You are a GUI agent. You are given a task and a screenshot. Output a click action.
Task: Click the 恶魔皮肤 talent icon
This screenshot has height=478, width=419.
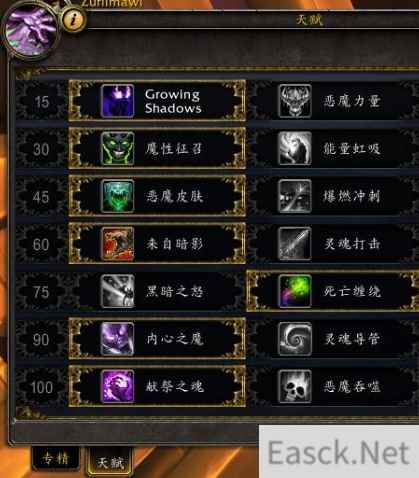coord(118,196)
